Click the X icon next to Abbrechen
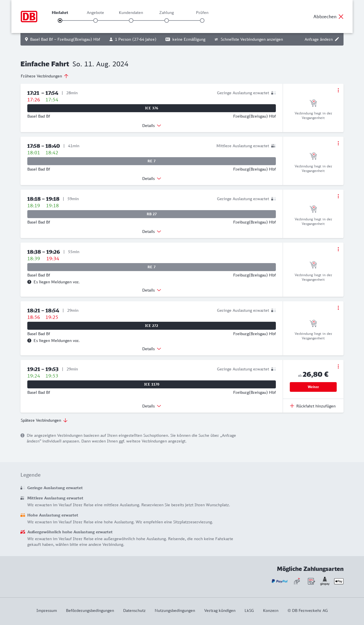Image resolution: width=364 pixels, height=625 pixels. coord(341,17)
